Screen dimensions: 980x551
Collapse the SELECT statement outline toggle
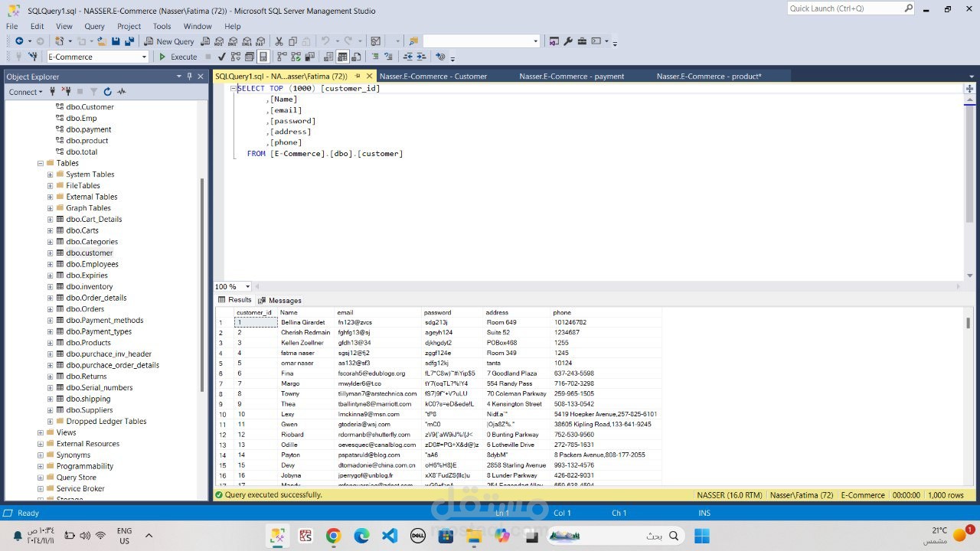click(234, 88)
